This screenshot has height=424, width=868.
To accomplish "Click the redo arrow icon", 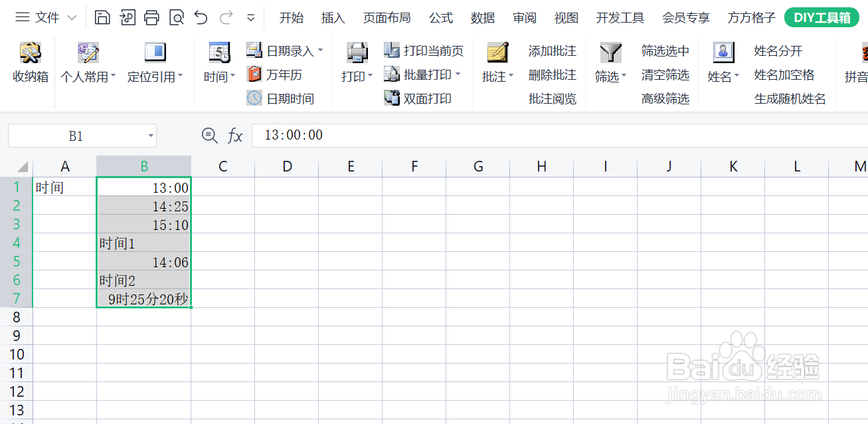I will pyautogui.click(x=226, y=18).
